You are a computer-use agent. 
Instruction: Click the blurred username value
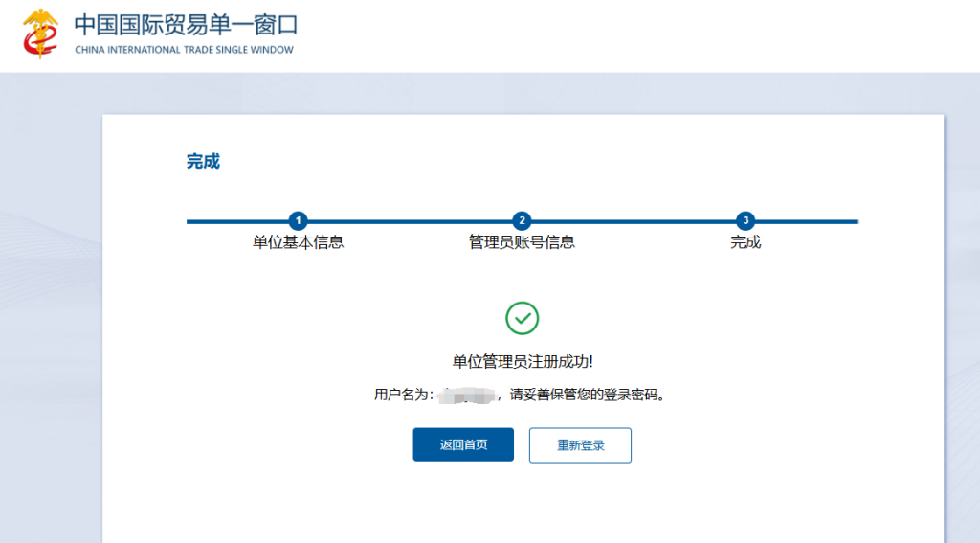(464, 395)
